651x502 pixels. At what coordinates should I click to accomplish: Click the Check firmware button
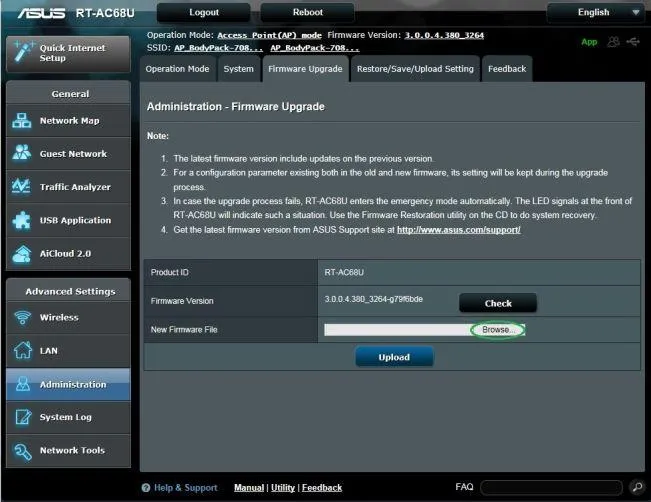(498, 303)
